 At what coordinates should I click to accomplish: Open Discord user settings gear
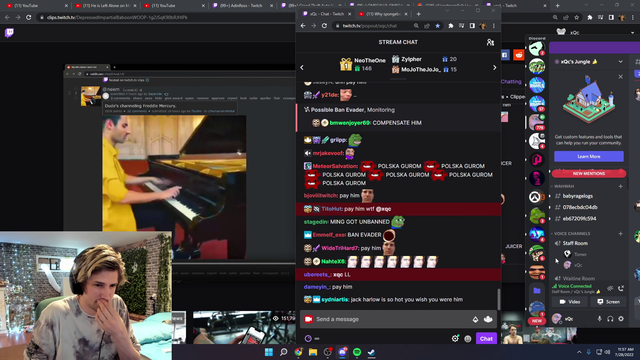621,319
